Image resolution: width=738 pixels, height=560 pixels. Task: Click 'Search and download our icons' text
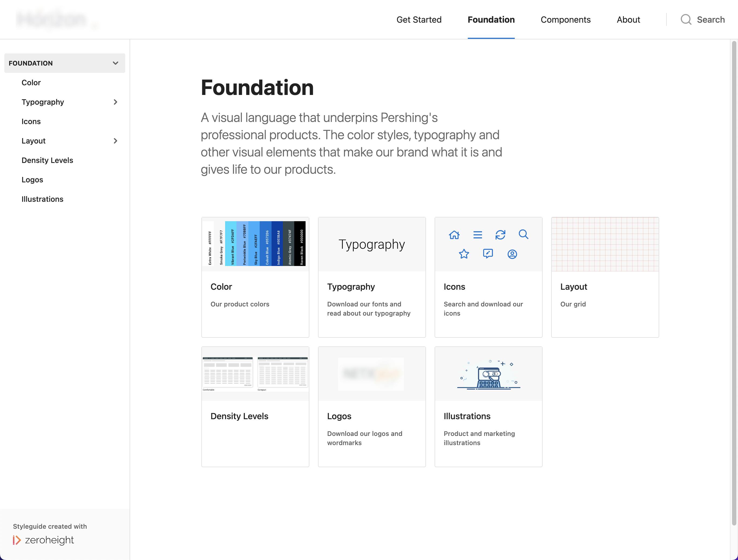click(483, 309)
